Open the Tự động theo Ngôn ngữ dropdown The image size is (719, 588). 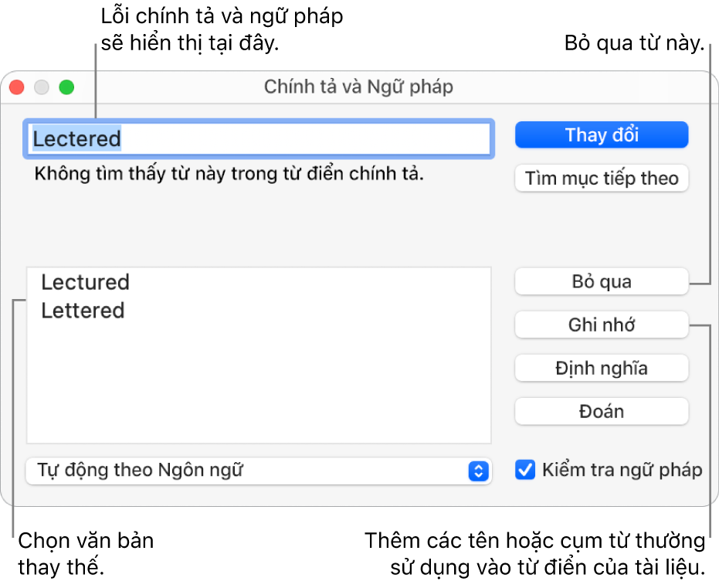pos(259,471)
